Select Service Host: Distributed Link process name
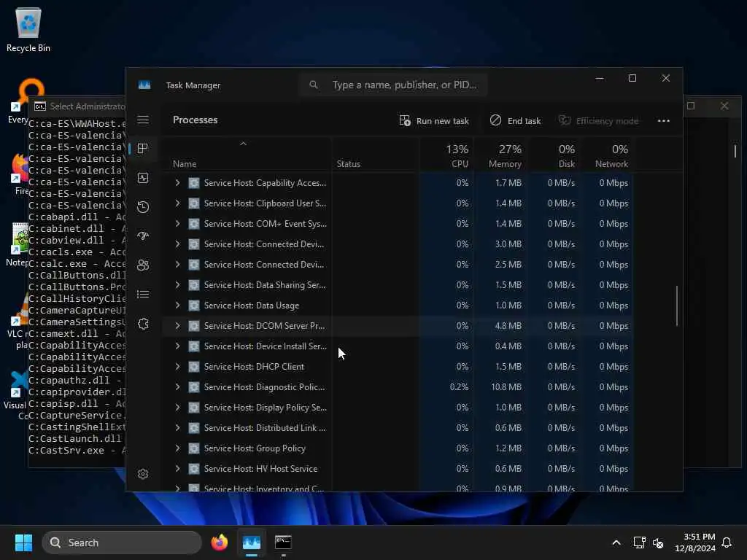This screenshot has width=747, height=560. (x=265, y=427)
